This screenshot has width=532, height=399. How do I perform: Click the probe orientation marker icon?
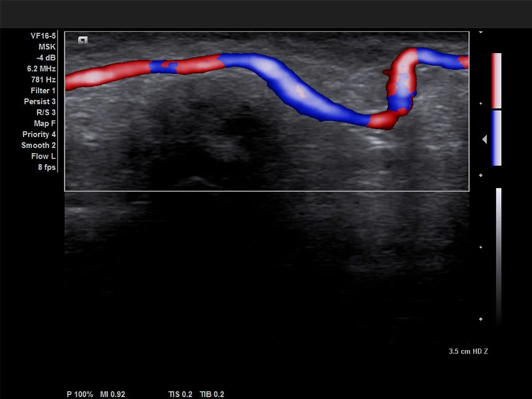(x=83, y=40)
